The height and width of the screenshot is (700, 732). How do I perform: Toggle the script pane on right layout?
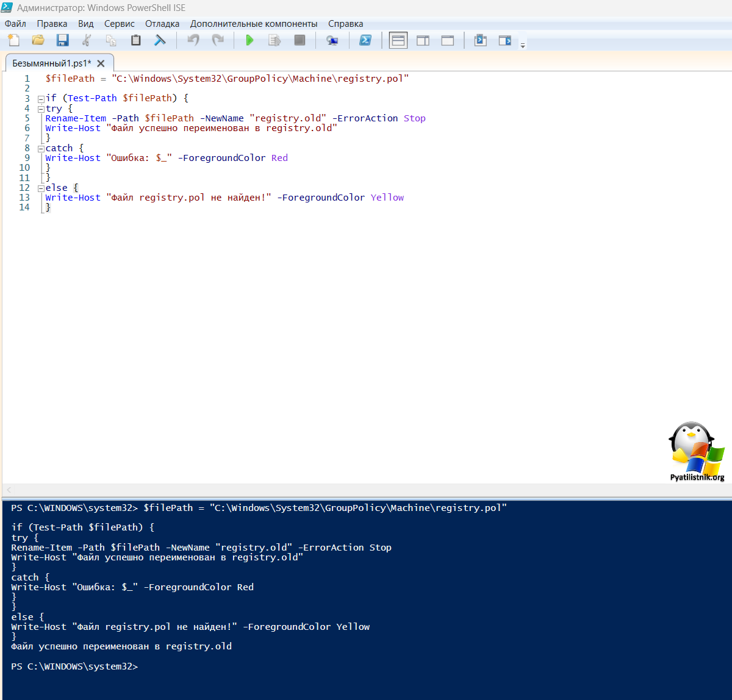click(423, 40)
